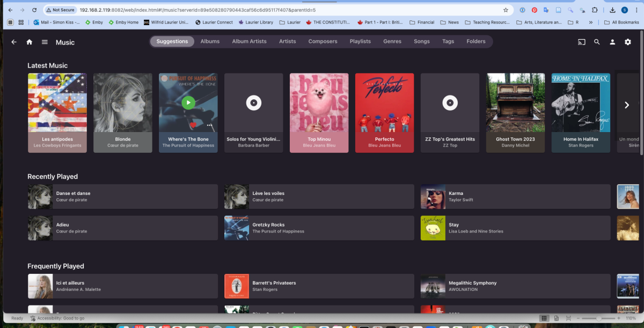Switch to the Albums tab
The height and width of the screenshot is (328, 644).
coord(210,41)
